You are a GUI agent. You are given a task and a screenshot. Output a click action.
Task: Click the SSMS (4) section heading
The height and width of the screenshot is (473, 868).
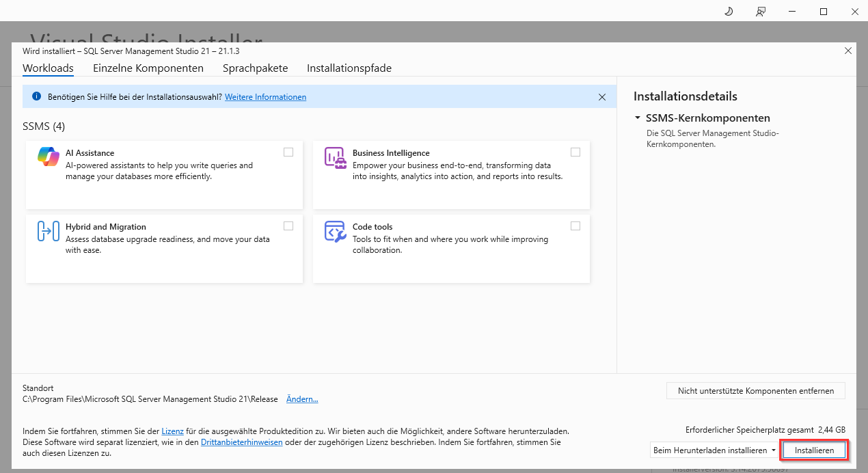tap(44, 126)
